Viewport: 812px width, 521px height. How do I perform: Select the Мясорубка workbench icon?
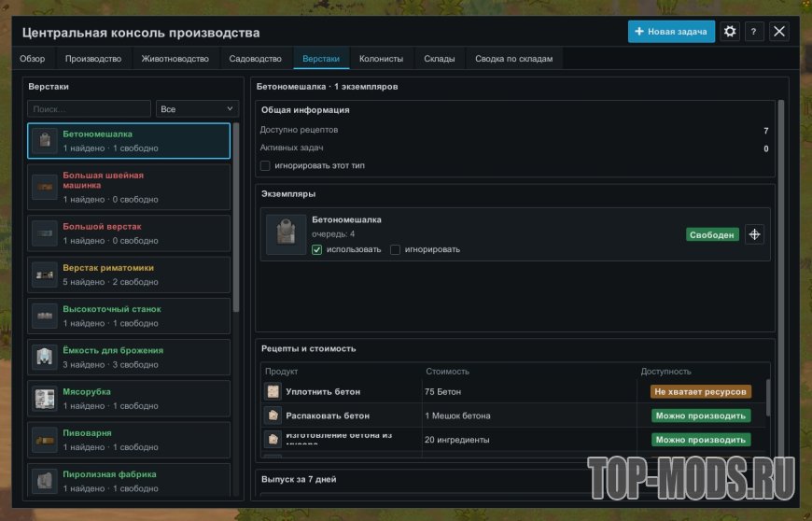point(45,399)
